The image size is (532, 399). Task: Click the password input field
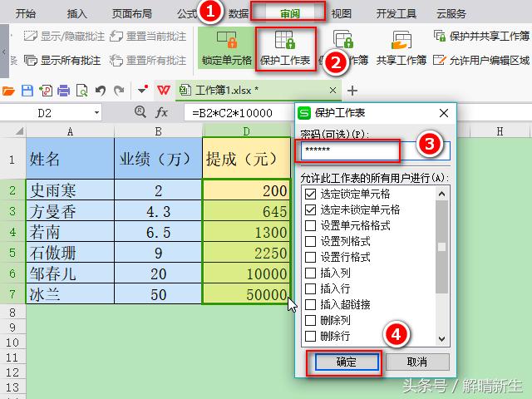click(x=375, y=150)
